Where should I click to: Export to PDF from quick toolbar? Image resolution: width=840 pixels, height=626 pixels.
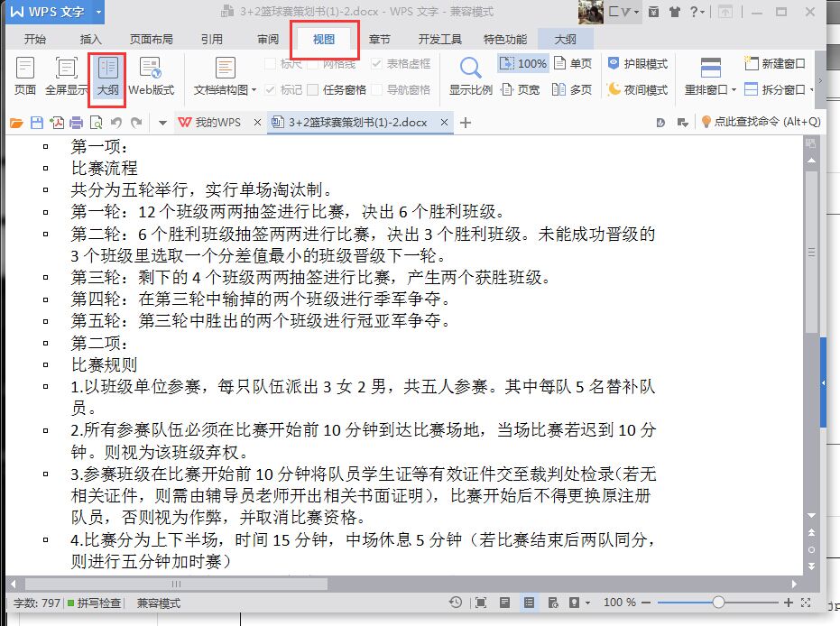pyautogui.click(x=57, y=124)
